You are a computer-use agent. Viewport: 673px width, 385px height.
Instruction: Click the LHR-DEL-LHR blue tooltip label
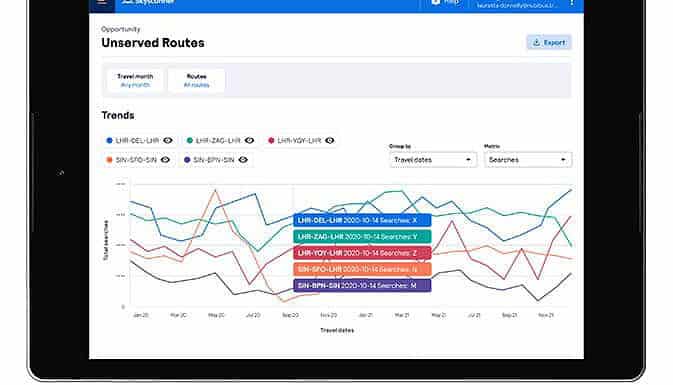[362, 220]
